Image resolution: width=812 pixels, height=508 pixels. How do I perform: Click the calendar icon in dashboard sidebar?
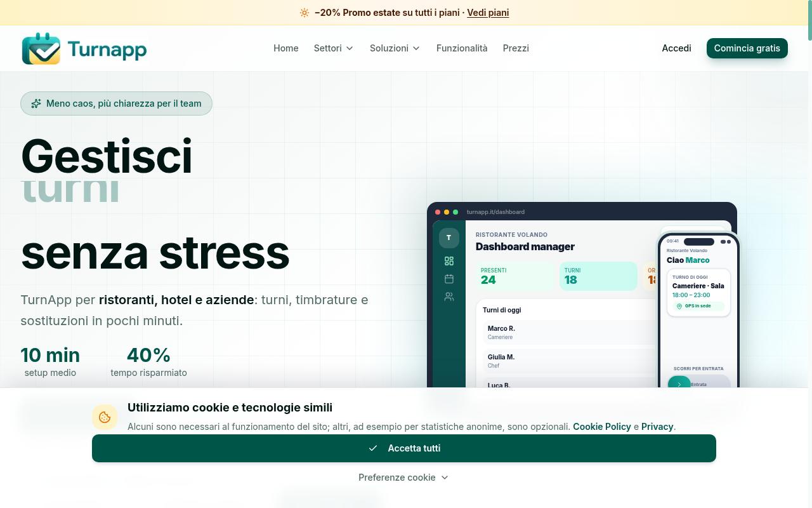[x=449, y=279]
